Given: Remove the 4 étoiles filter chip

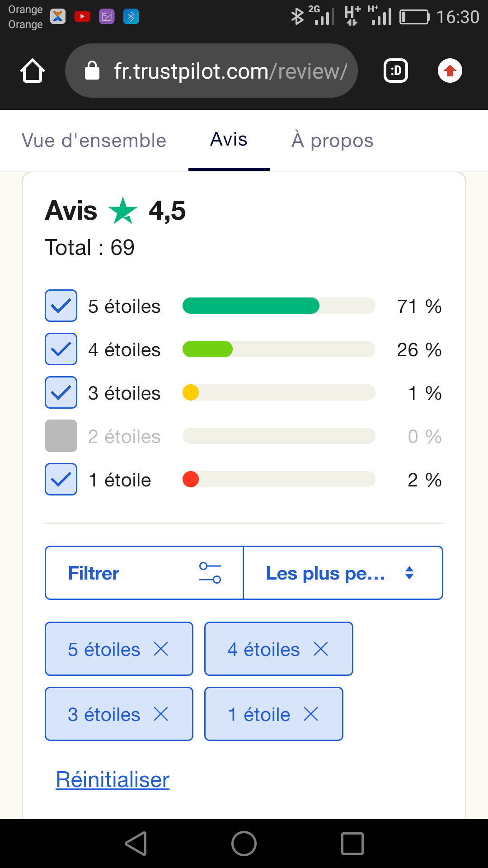Looking at the screenshot, I should coord(321,649).
